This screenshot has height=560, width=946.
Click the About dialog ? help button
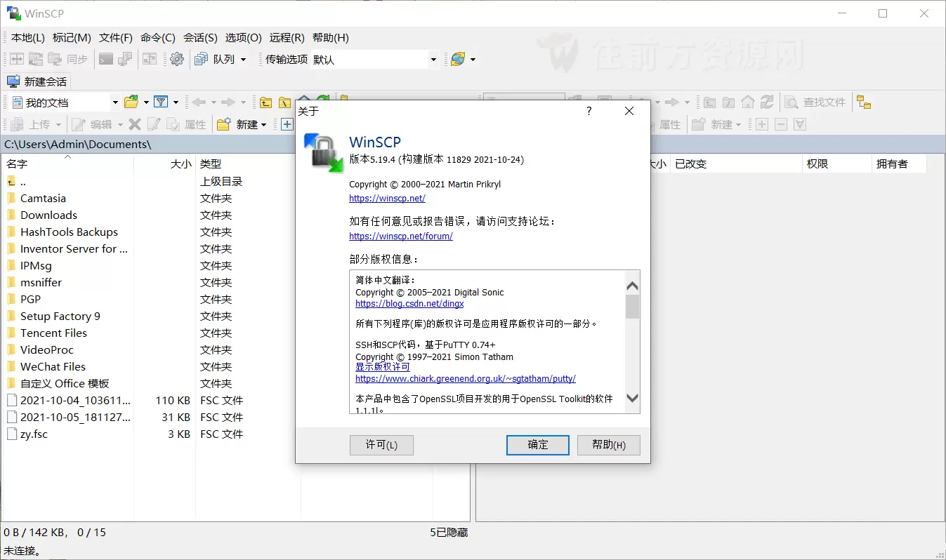(x=589, y=111)
